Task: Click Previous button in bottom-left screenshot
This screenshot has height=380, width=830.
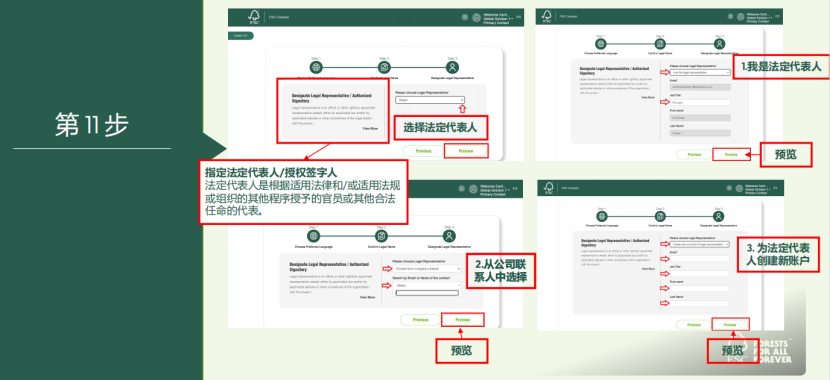Action: point(420,320)
